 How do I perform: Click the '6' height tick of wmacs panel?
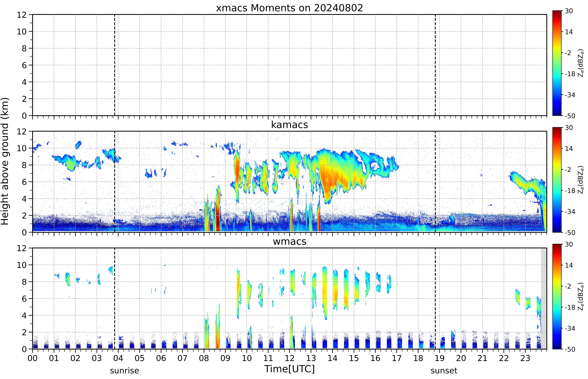(x=24, y=299)
